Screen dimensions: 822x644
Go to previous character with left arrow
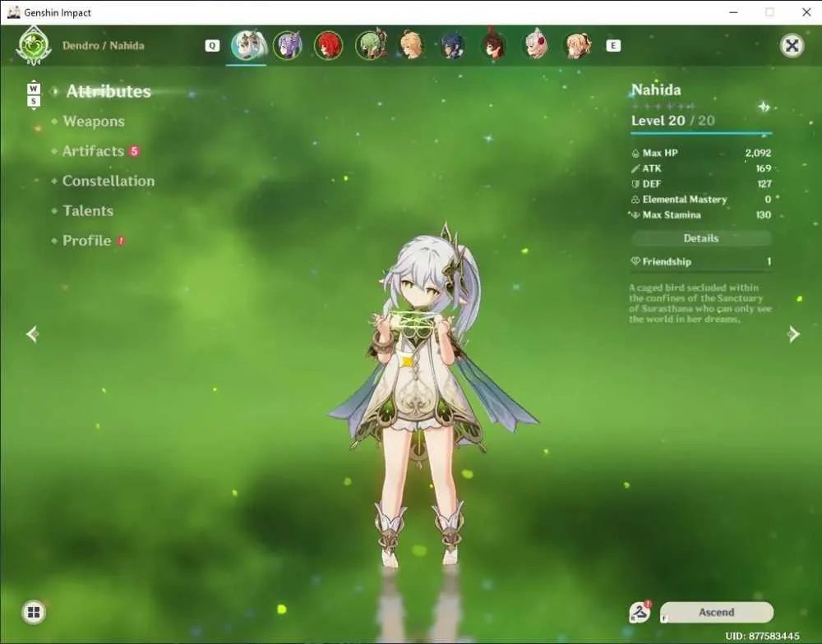pos(33,333)
